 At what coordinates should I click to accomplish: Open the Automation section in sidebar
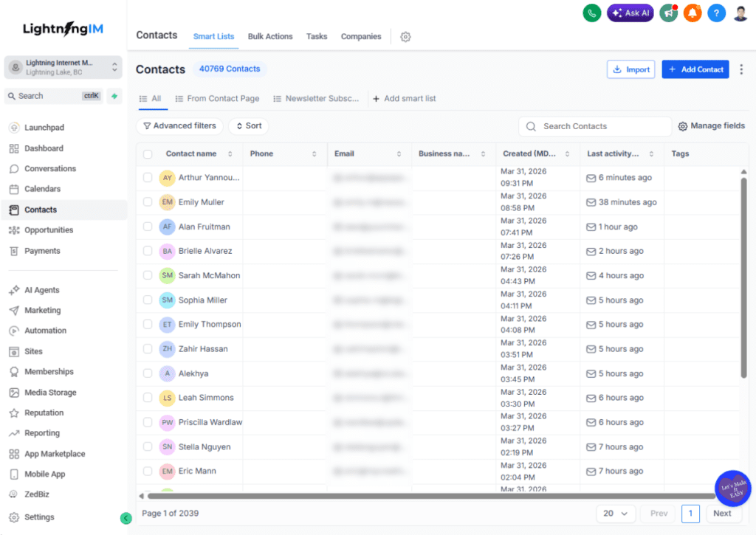(x=44, y=330)
